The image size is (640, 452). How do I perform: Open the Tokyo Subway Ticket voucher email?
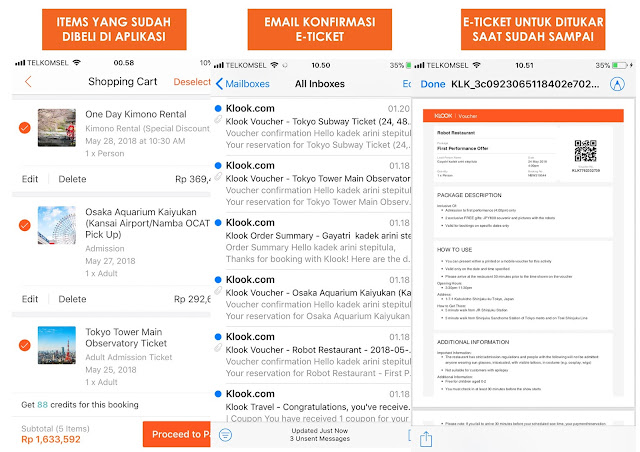click(313, 127)
